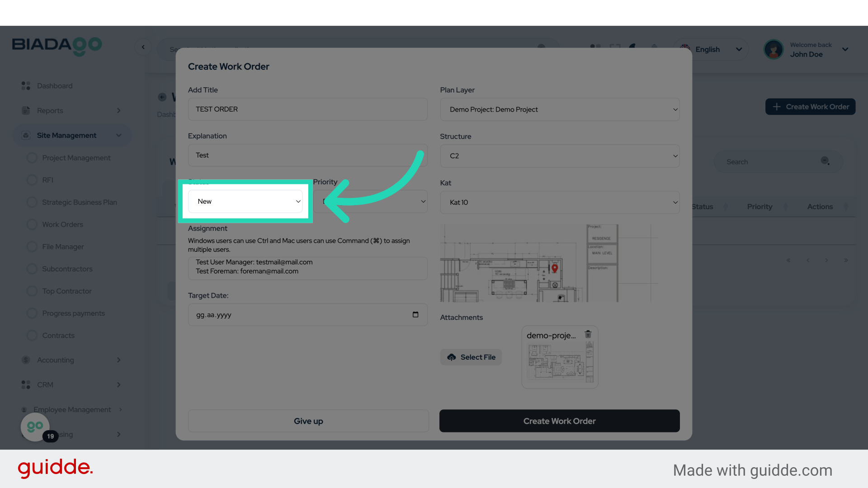Screen dimensions: 868x488
Task: Click the collapse sidebar arrow button
Action: tap(143, 47)
